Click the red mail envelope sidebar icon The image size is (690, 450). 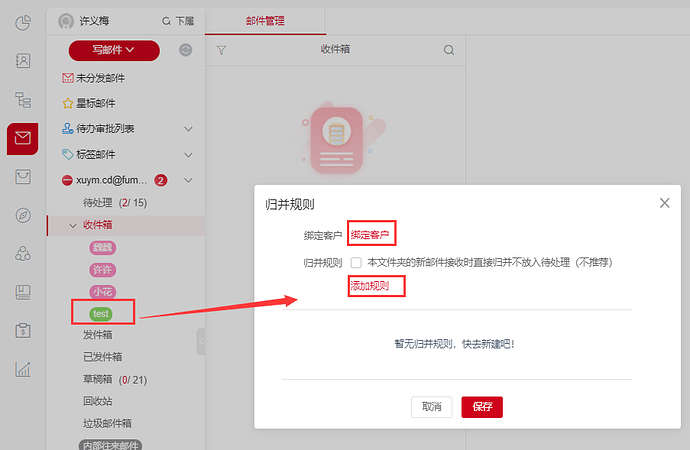pos(22,138)
